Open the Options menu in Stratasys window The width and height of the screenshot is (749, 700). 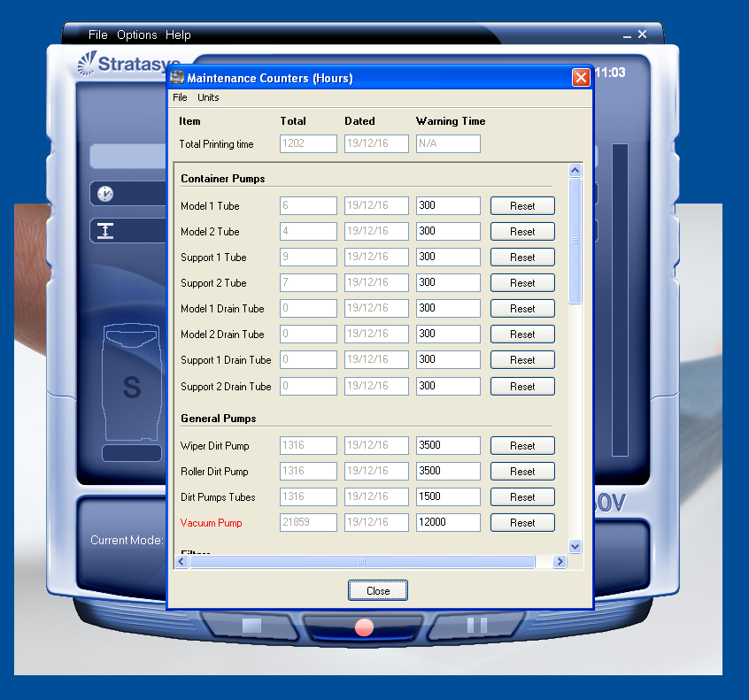tap(137, 35)
